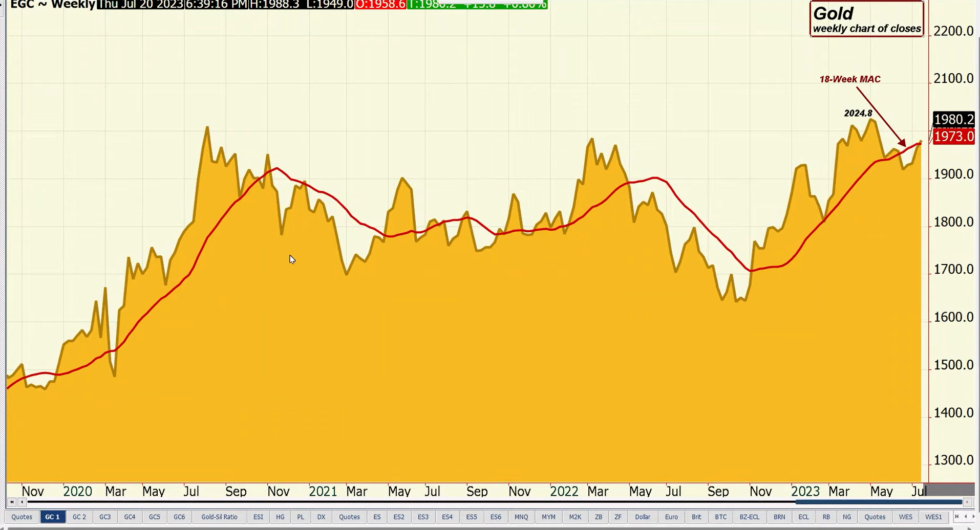Select the HG copper tab
Image resolution: width=980 pixels, height=530 pixels.
[x=280, y=517]
